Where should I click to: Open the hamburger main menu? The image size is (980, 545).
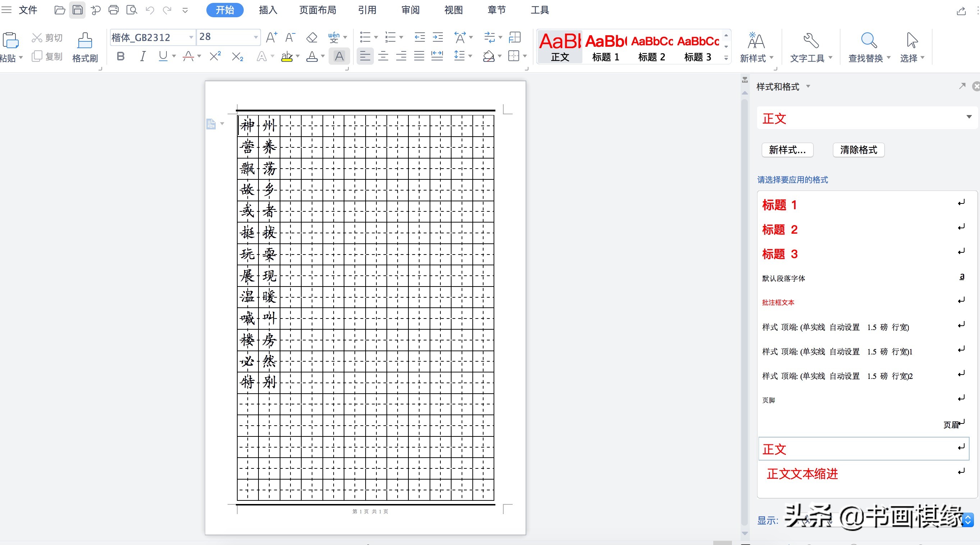click(6, 10)
